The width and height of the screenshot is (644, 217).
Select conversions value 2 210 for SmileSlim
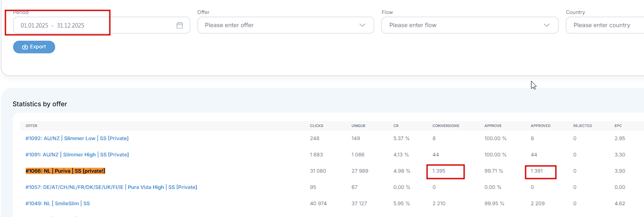pyautogui.click(x=439, y=203)
